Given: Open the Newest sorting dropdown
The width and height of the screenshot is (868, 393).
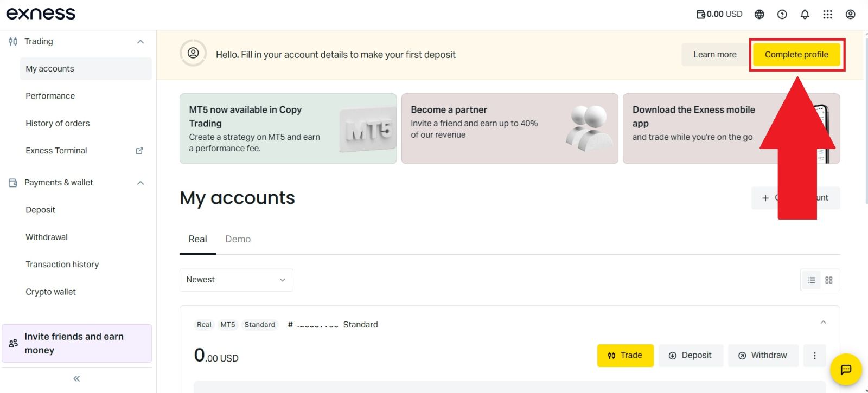Looking at the screenshot, I should click(236, 280).
